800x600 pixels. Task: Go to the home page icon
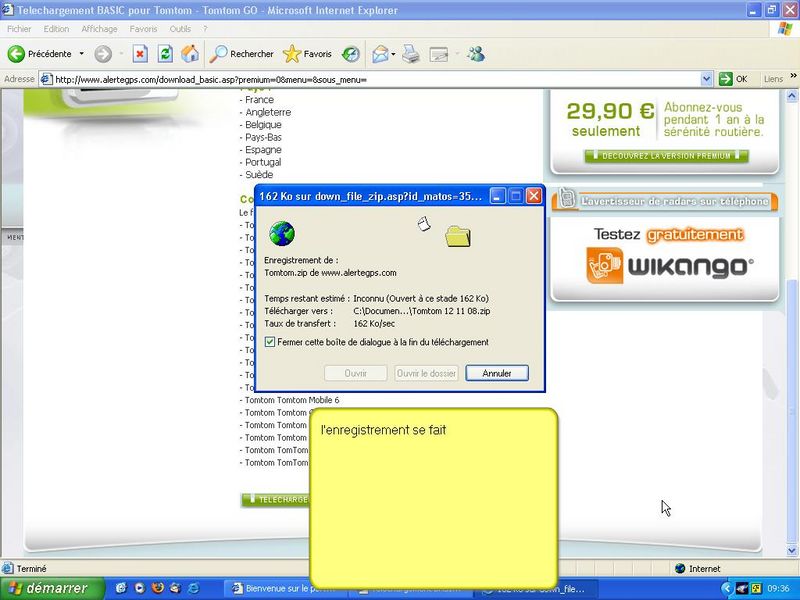pos(190,54)
